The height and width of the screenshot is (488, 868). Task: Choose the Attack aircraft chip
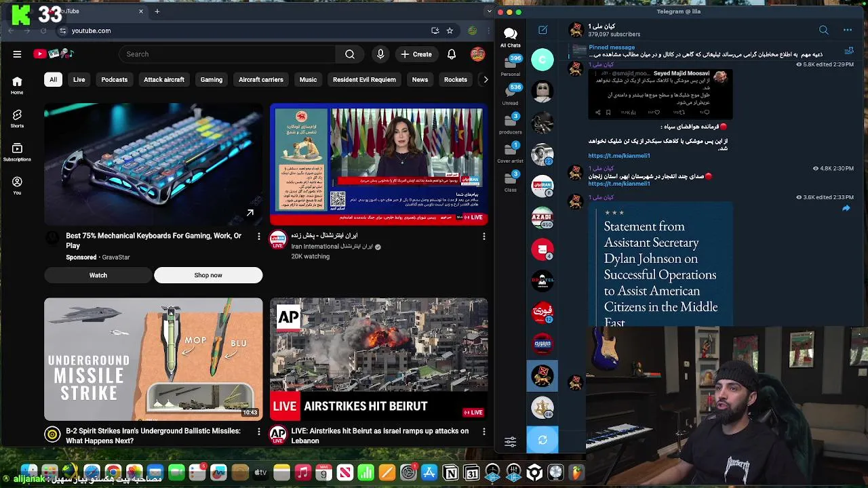[163, 79]
